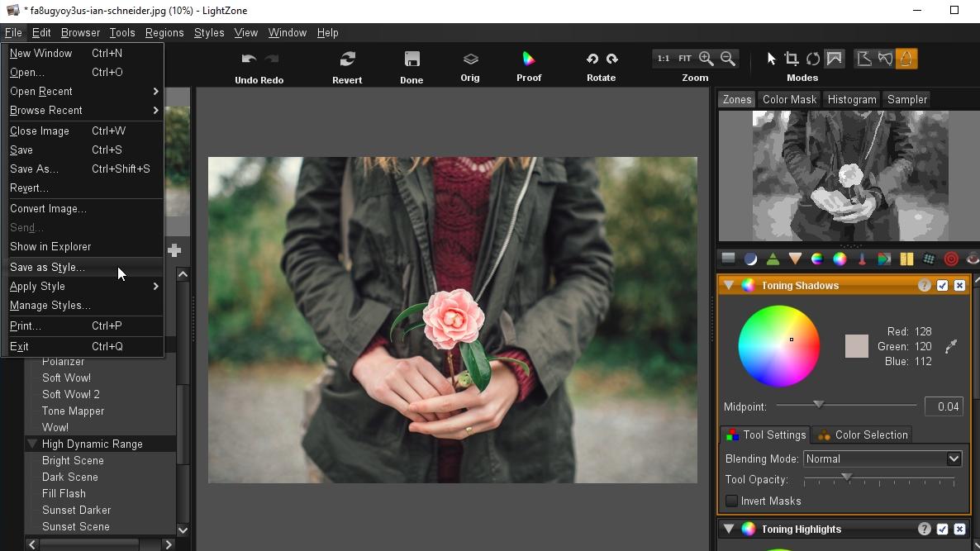The height and width of the screenshot is (551, 980).
Task: Switch to the Histogram tab
Action: coord(852,99)
